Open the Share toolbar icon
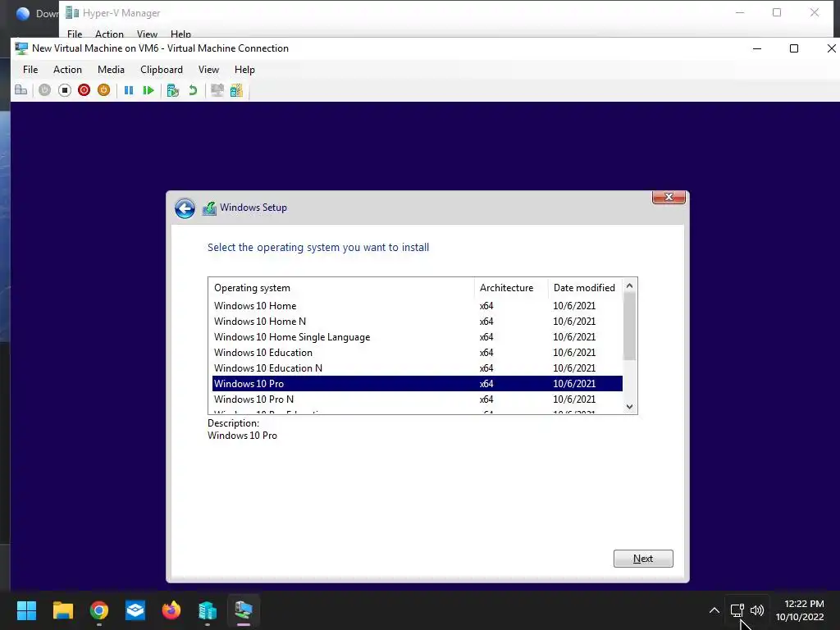This screenshot has height=630, width=840. (236, 90)
